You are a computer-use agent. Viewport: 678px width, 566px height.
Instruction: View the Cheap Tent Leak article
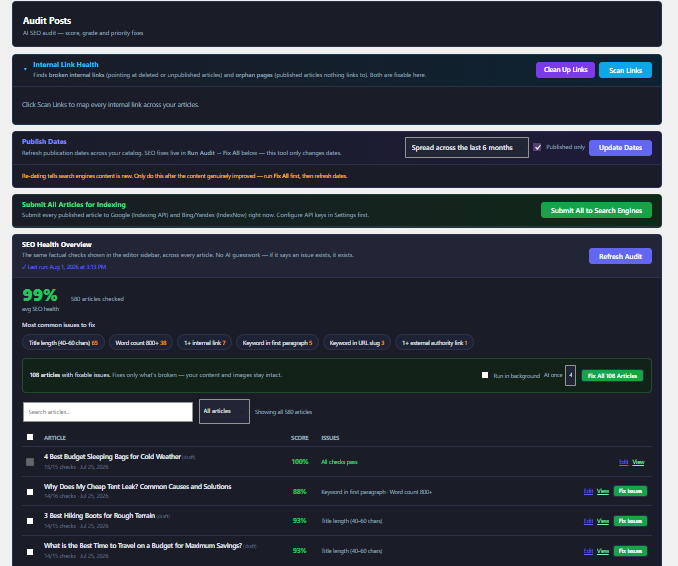point(603,491)
